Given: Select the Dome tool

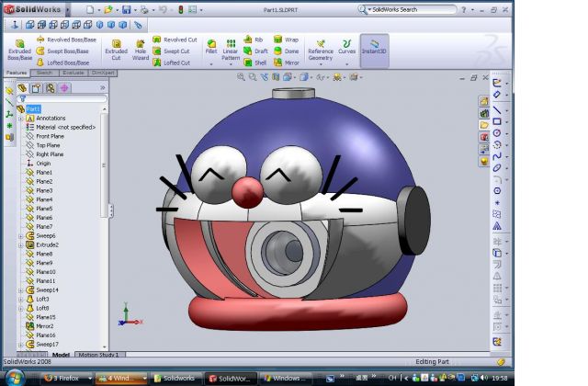Looking at the screenshot, I should click(286, 51).
